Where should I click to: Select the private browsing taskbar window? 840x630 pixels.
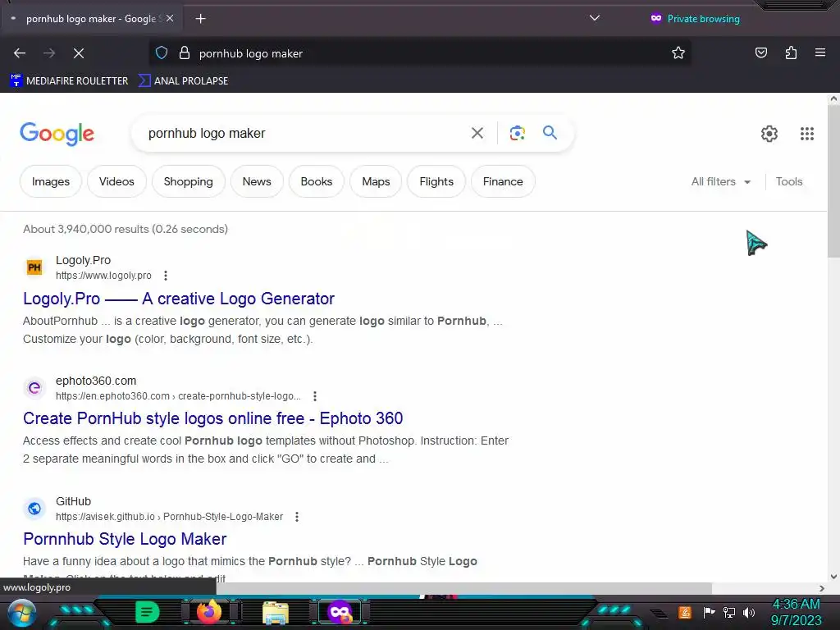point(340,612)
